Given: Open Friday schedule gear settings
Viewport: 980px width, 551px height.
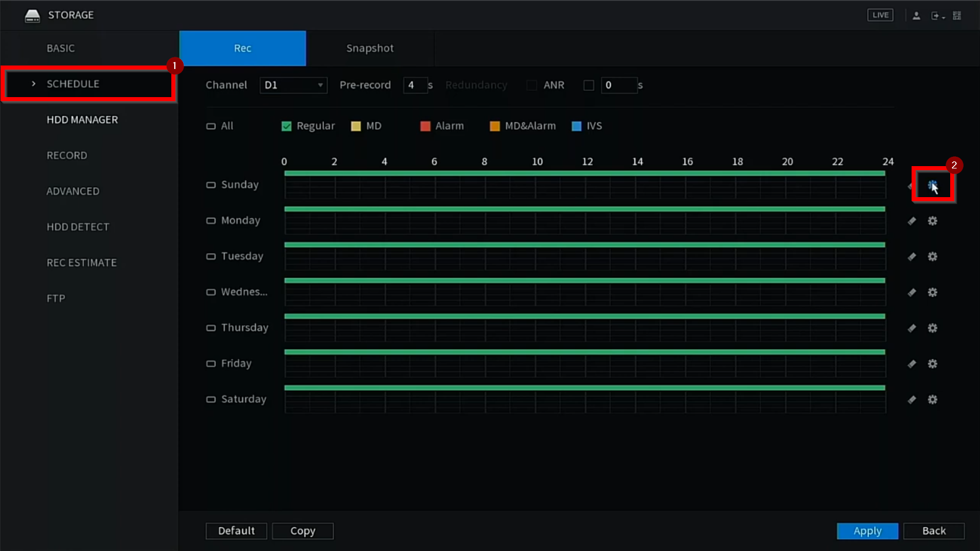Looking at the screenshot, I should tap(932, 364).
